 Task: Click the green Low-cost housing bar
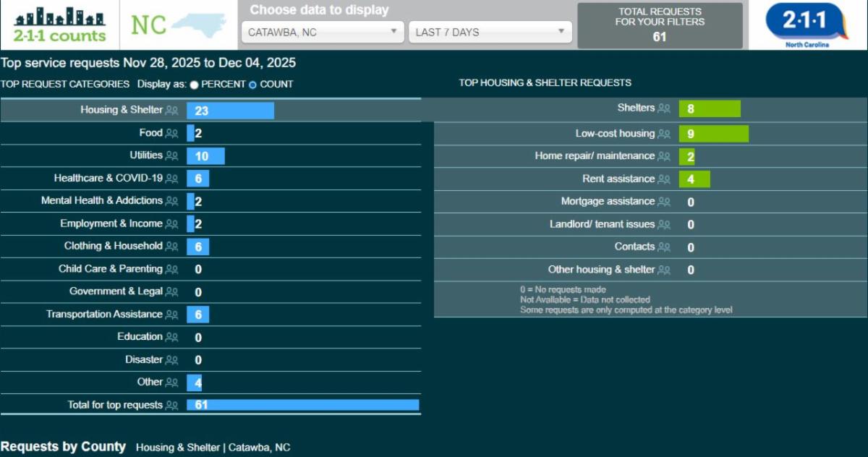pos(713,134)
